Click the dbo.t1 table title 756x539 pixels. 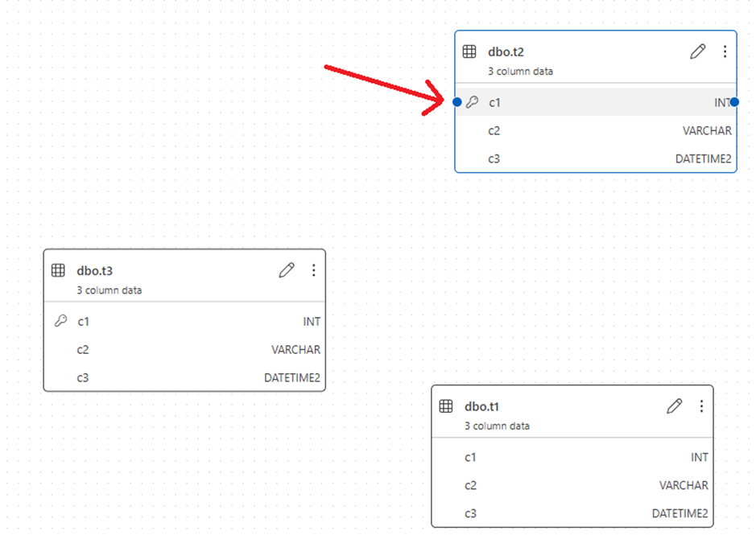(481, 406)
